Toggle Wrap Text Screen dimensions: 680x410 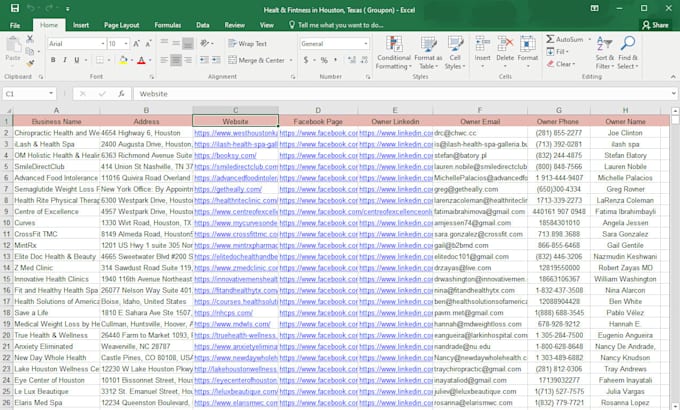(x=248, y=43)
